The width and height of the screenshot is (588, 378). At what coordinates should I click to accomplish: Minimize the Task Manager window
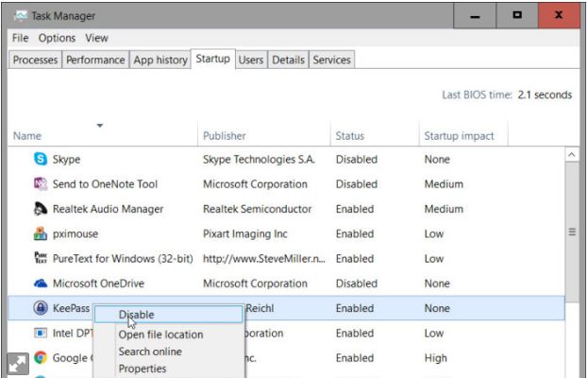click(475, 16)
